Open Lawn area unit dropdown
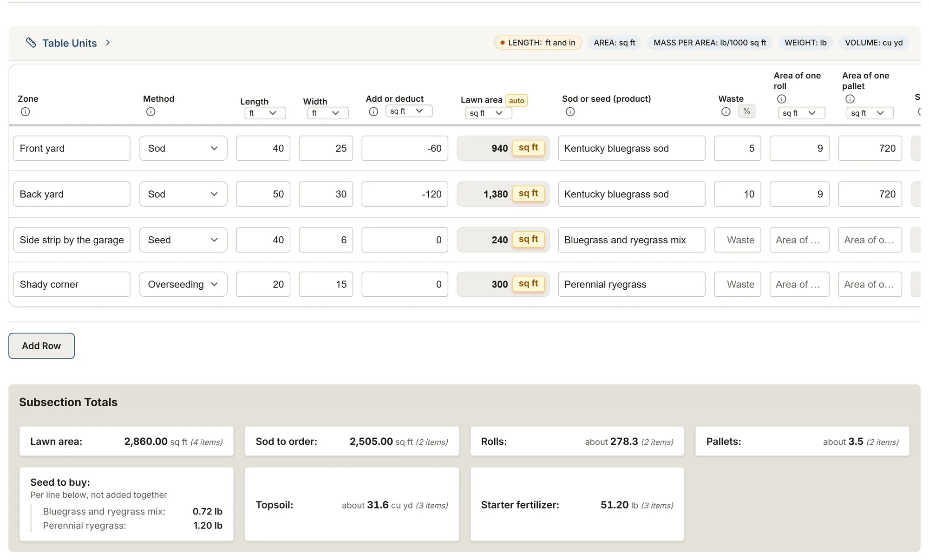This screenshot has width=929, height=560. click(x=489, y=113)
